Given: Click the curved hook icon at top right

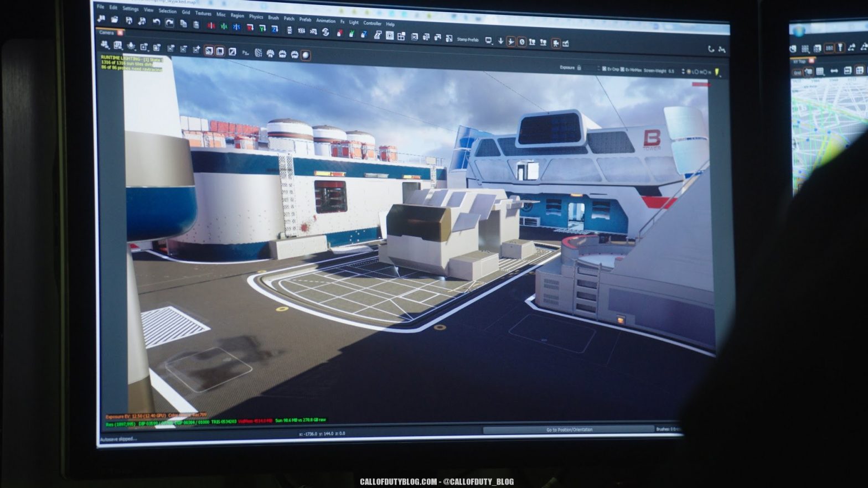Looking at the screenshot, I should 711,49.
